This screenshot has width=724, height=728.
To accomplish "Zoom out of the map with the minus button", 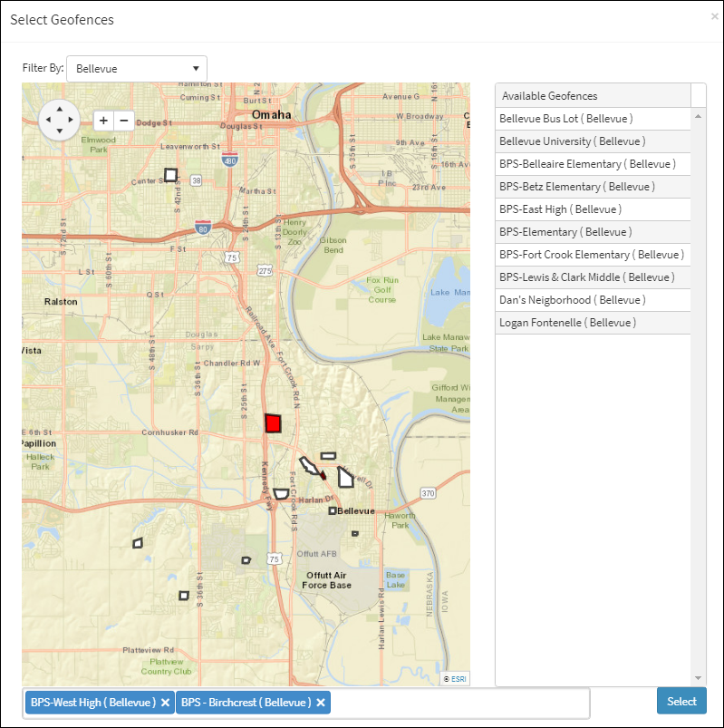I will click(124, 121).
